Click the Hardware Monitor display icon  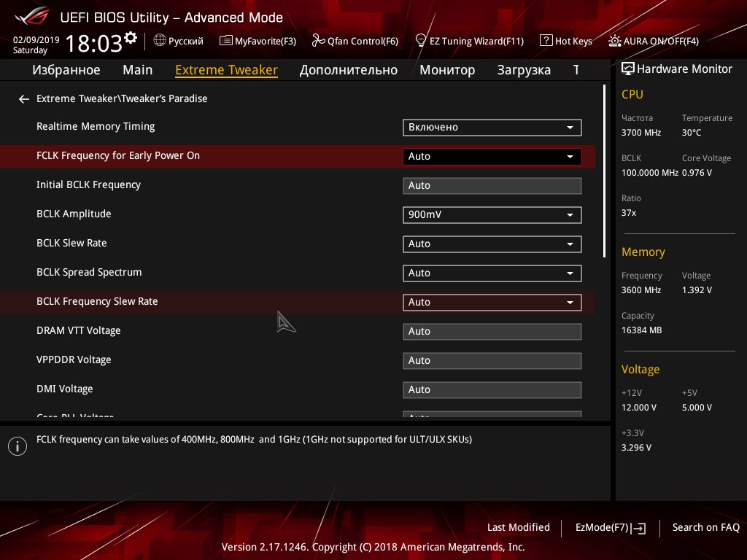(x=628, y=69)
